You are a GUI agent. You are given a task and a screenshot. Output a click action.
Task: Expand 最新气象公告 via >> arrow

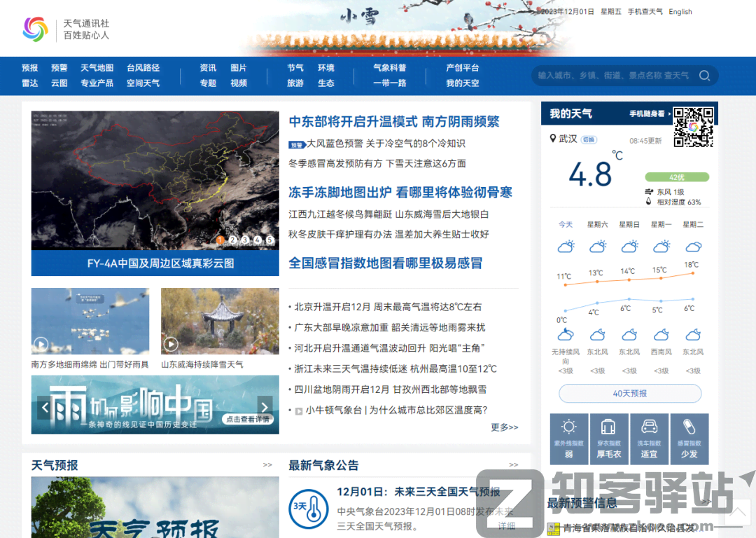(x=514, y=464)
